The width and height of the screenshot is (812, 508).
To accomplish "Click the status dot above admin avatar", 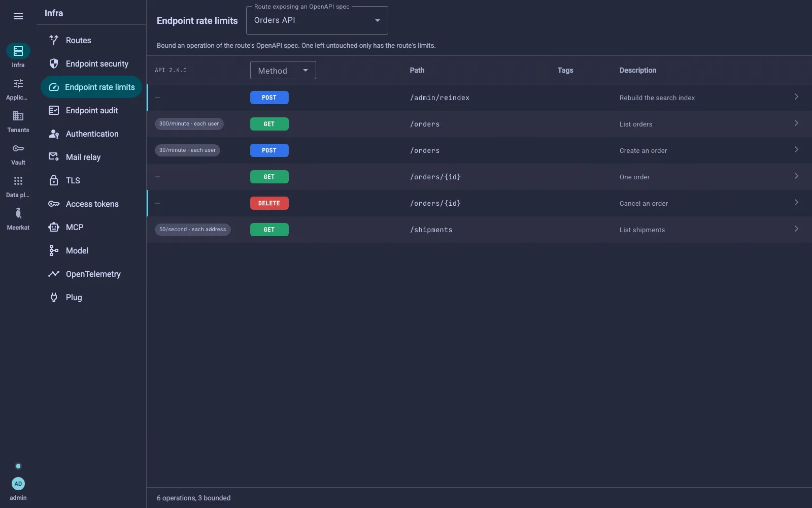I will pos(18,466).
